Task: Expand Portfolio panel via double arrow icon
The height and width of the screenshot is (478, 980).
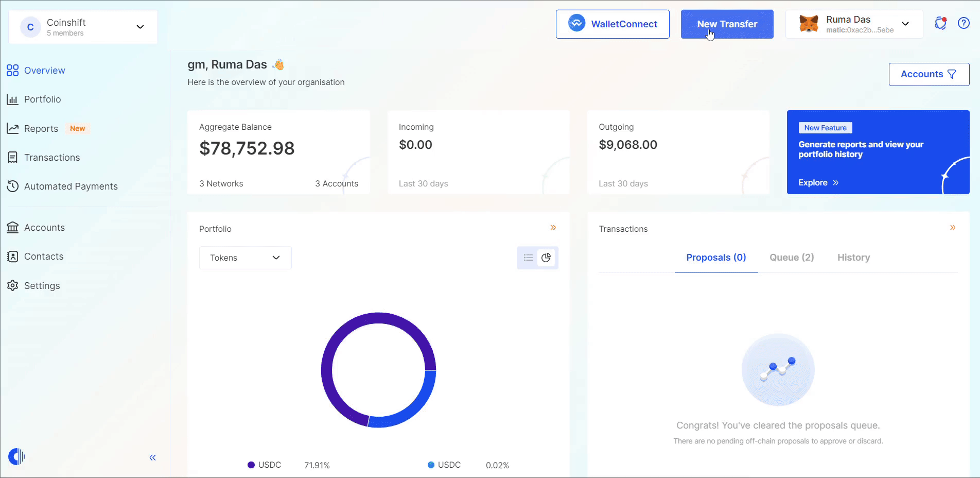Action: tap(553, 228)
